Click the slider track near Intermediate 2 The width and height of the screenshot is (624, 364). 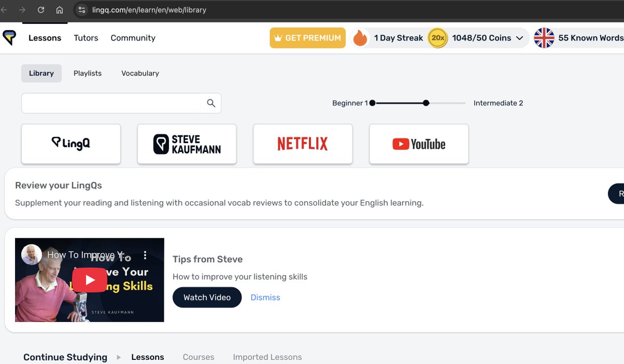tap(447, 103)
